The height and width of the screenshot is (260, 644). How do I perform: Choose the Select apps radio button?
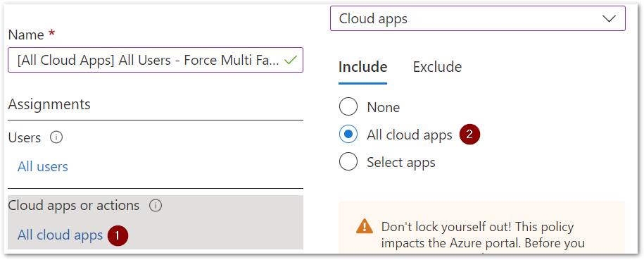(348, 163)
